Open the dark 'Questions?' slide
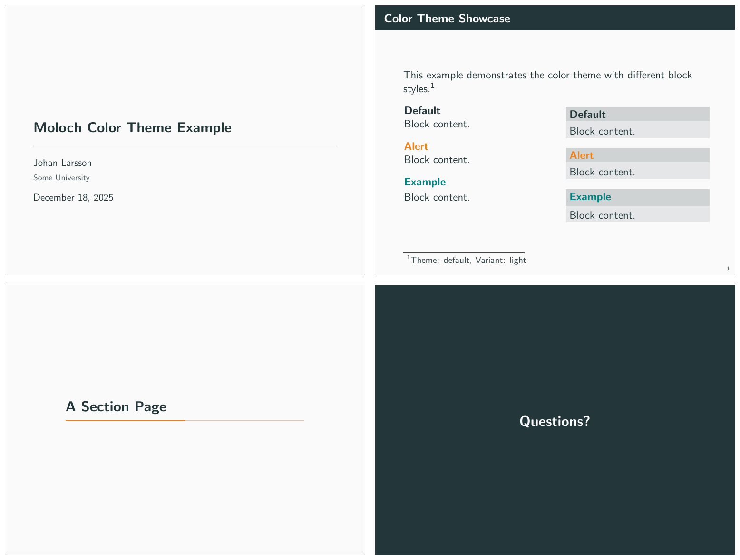The height and width of the screenshot is (560, 740). coord(555,421)
